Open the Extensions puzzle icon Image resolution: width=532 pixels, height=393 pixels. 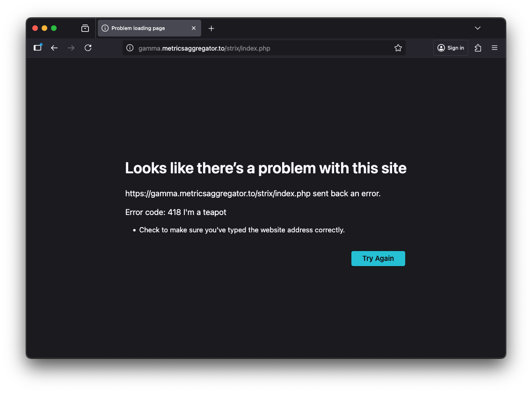click(478, 48)
